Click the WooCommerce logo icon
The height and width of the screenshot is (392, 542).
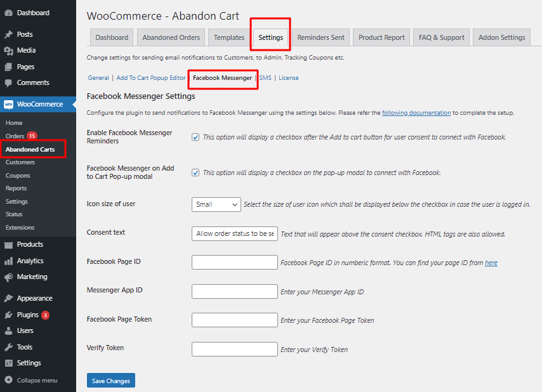[9, 104]
